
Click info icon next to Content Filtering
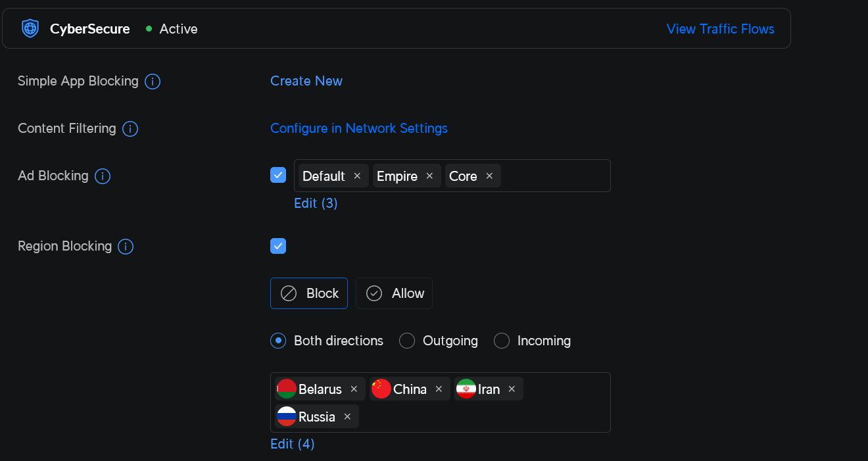[130, 129]
